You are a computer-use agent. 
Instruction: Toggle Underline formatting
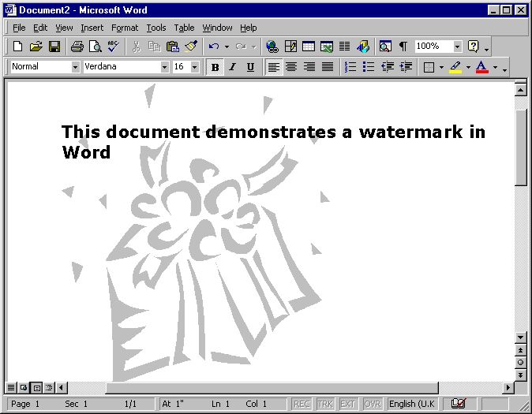click(250, 67)
